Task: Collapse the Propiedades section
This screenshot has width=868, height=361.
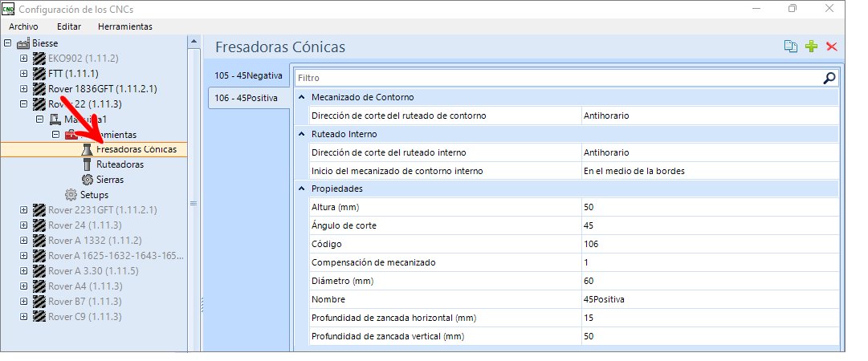Action: coord(302,189)
